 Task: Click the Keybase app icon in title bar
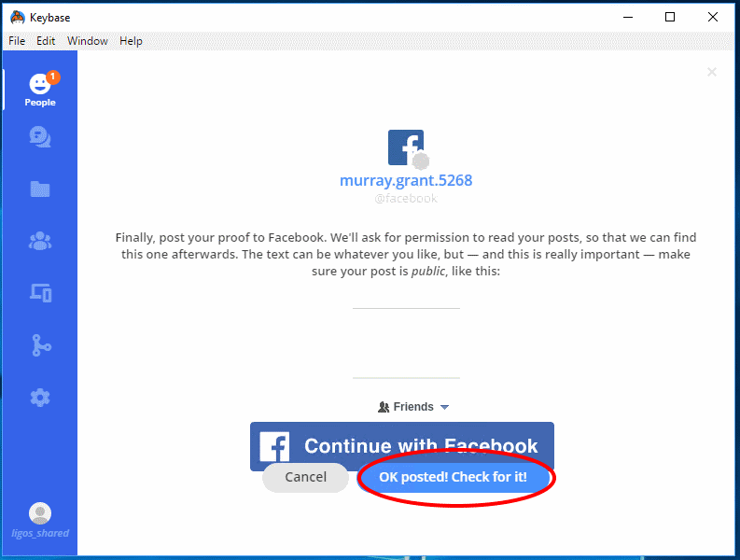coord(18,18)
